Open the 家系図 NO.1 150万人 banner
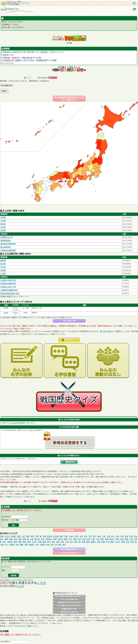The image size is (138, 644). [69, 38]
